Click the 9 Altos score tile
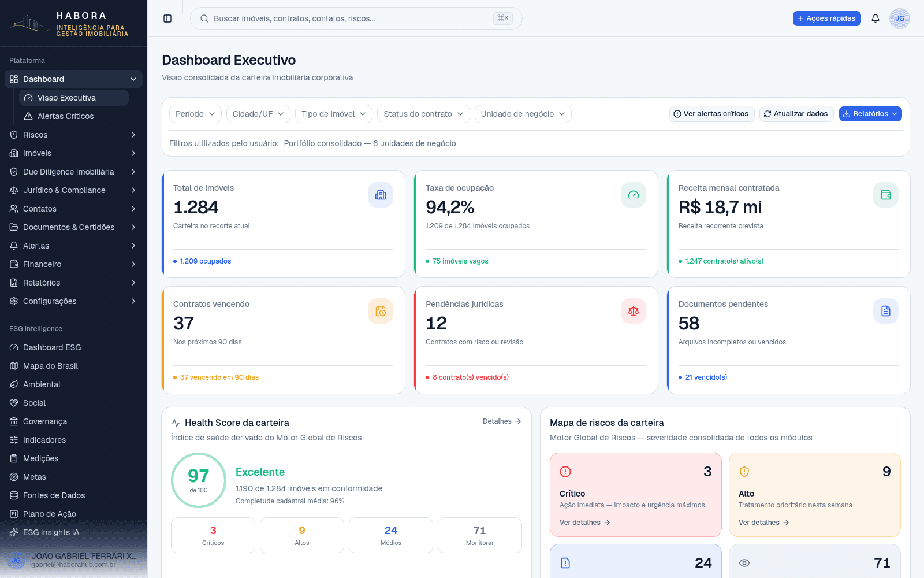This screenshot has width=924, height=578. pos(302,535)
